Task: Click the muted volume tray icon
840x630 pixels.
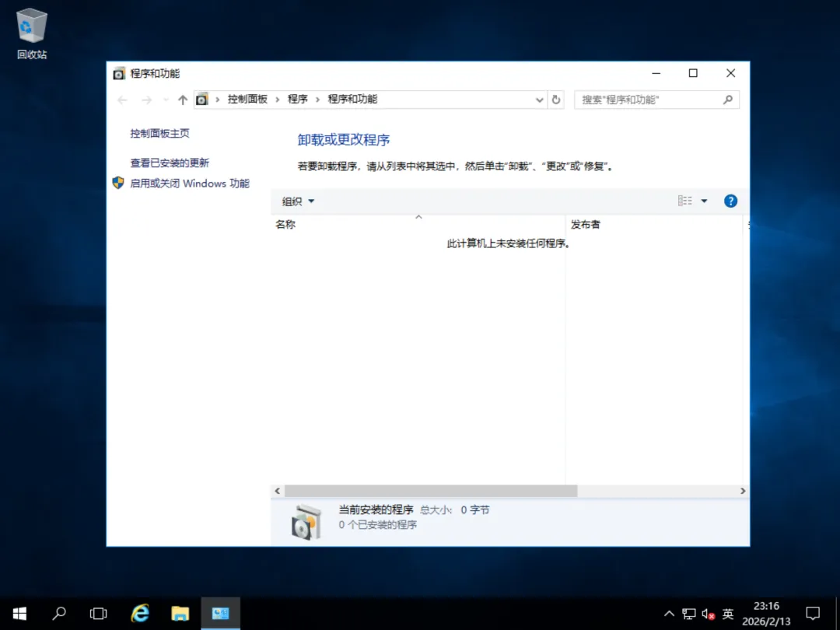Action: coord(709,614)
